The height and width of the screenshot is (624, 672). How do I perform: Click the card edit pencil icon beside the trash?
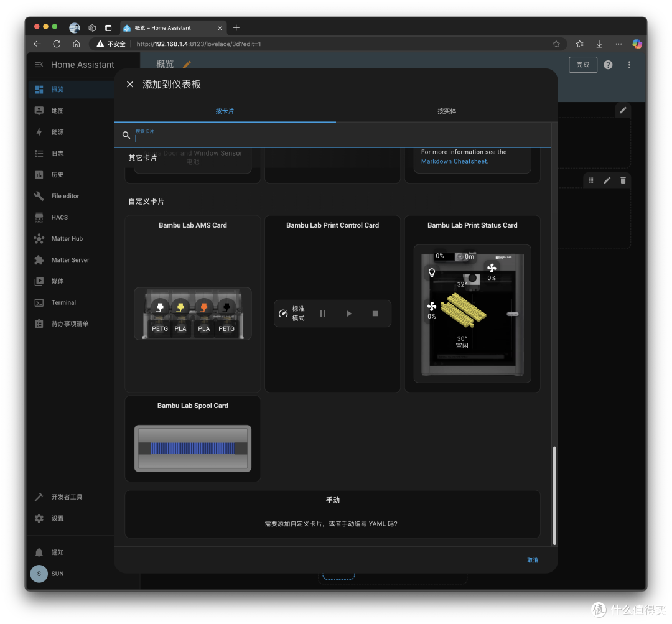pyautogui.click(x=607, y=180)
